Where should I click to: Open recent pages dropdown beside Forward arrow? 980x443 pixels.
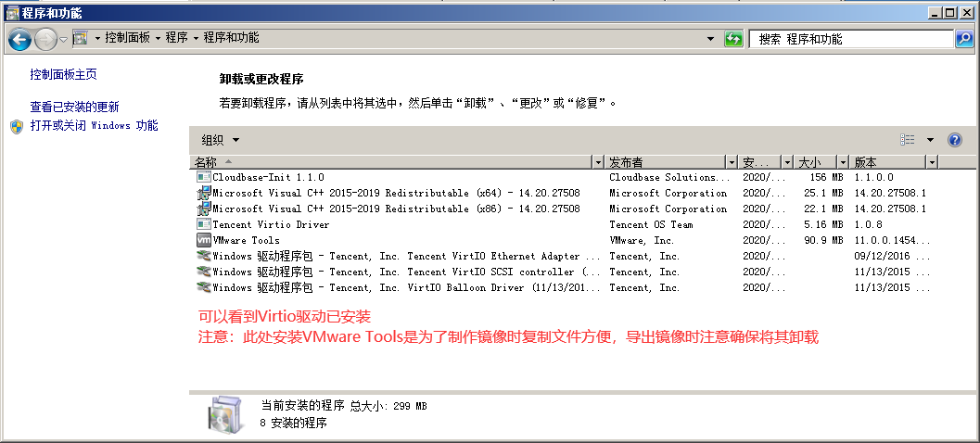pos(63,40)
